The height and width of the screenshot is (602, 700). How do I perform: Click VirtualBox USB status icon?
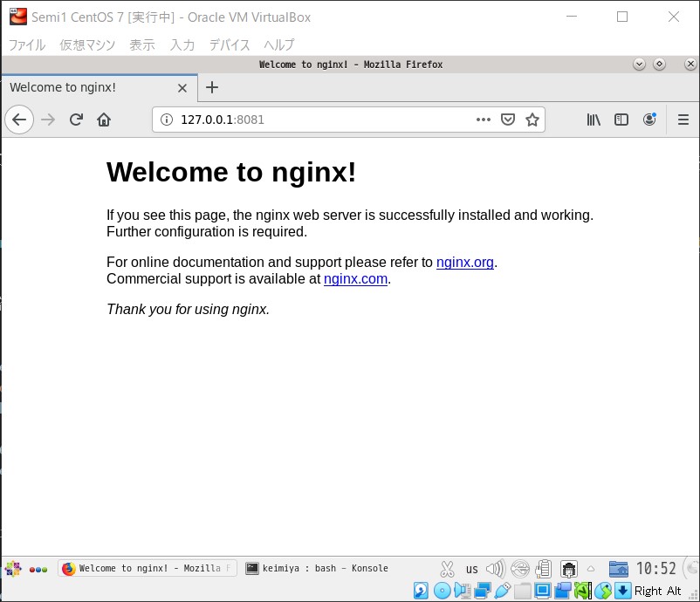pyautogui.click(x=503, y=591)
